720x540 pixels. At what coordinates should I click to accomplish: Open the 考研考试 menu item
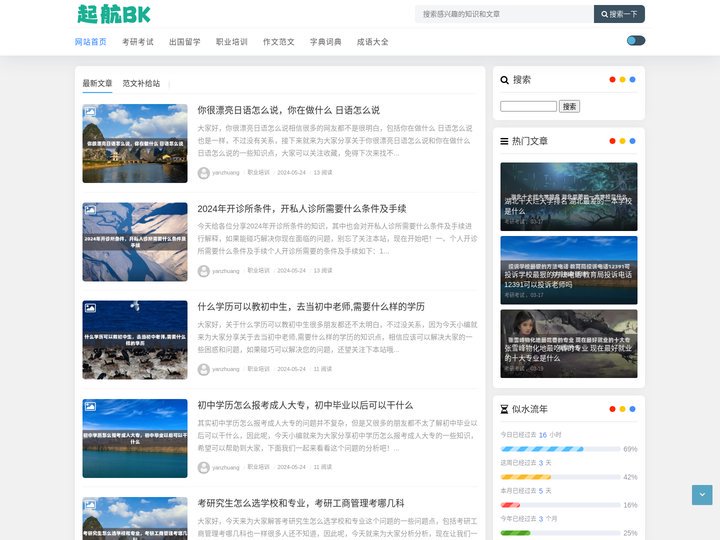(138, 42)
